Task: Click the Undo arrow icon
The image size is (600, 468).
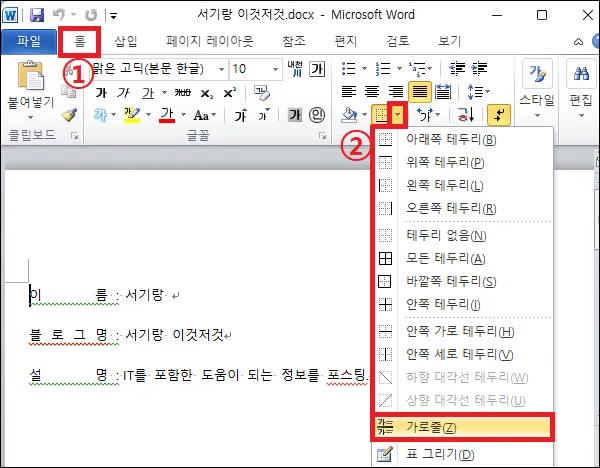Action: (59, 15)
